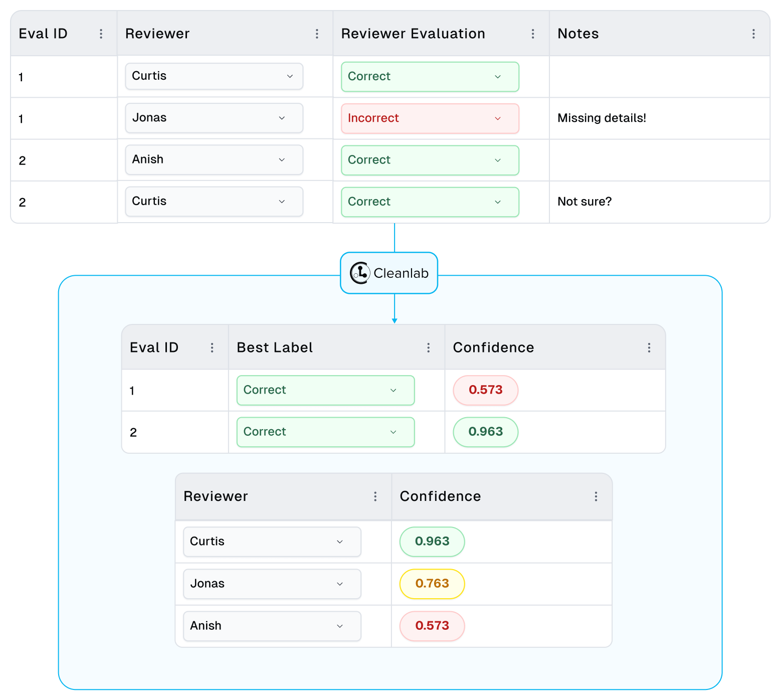Open the Eval ID column options menu in top table
782x700 pixels.
pos(101,34)
